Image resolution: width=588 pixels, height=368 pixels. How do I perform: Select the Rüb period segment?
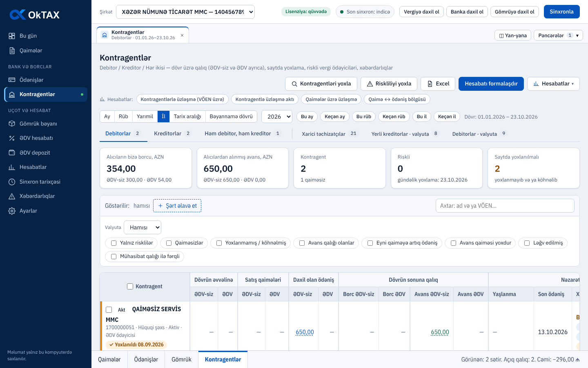tap(123, 117)
